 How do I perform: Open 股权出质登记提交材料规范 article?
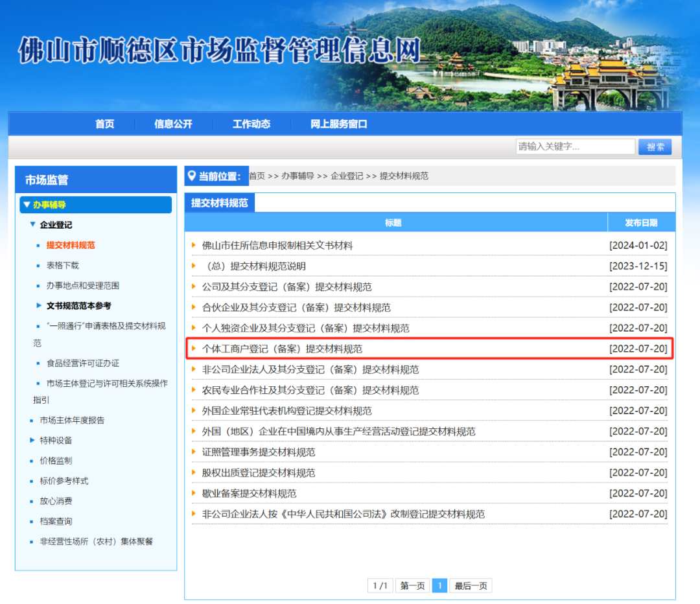coord(259,472)
